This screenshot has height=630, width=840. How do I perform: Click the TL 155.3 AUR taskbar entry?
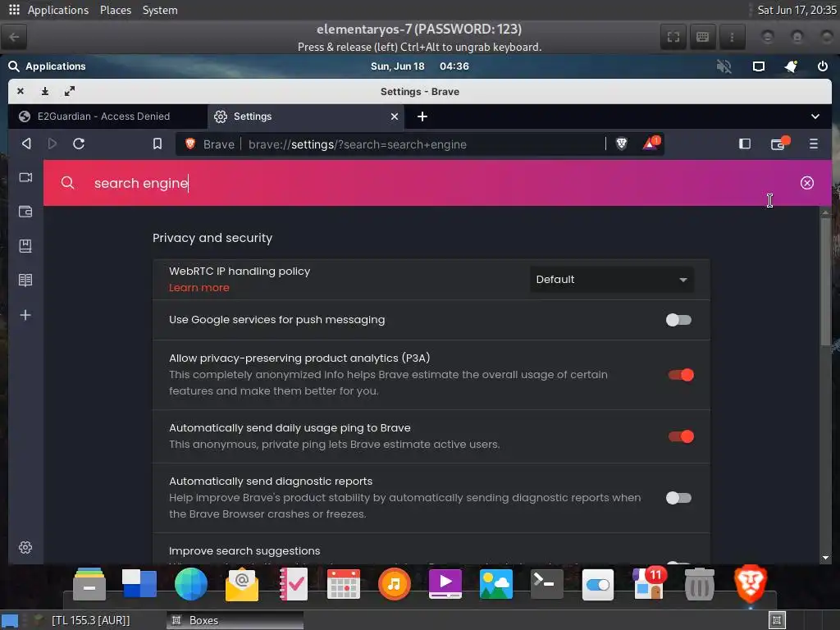(x=90, y=620)
